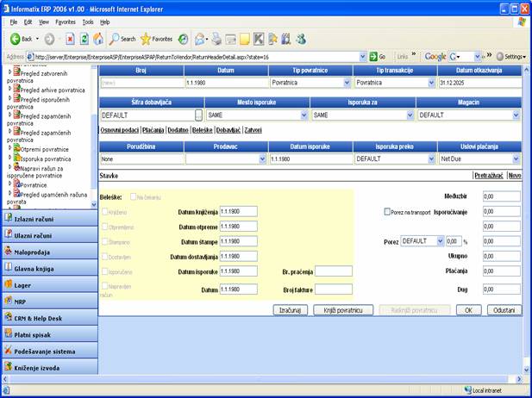
Task: Click the Print icon in toolbar
Action: 216,40
